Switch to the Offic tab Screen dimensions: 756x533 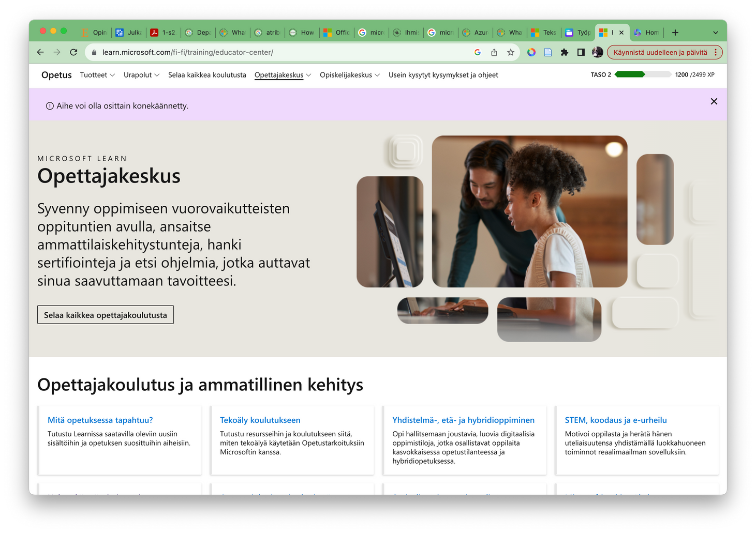[x=336, y=33]
